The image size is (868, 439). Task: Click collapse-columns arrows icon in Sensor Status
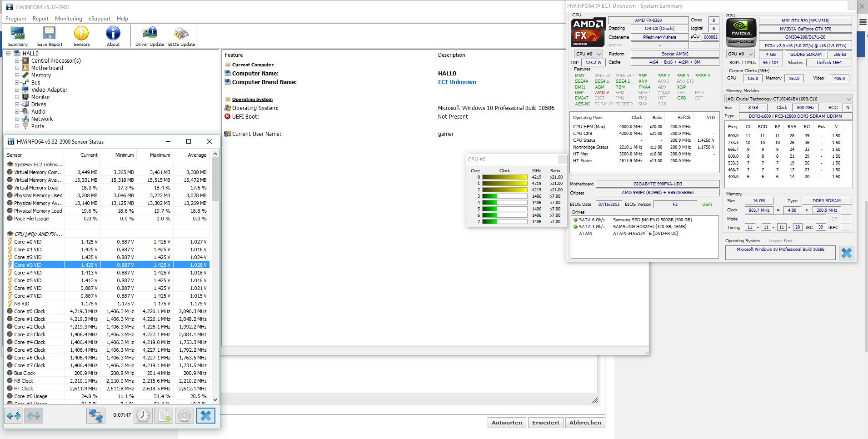point(34,415)
